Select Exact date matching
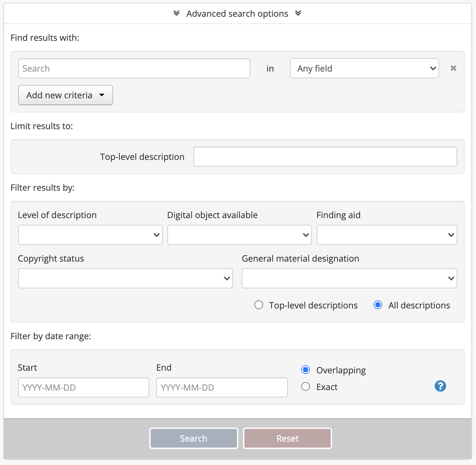 tap(305, 386)
